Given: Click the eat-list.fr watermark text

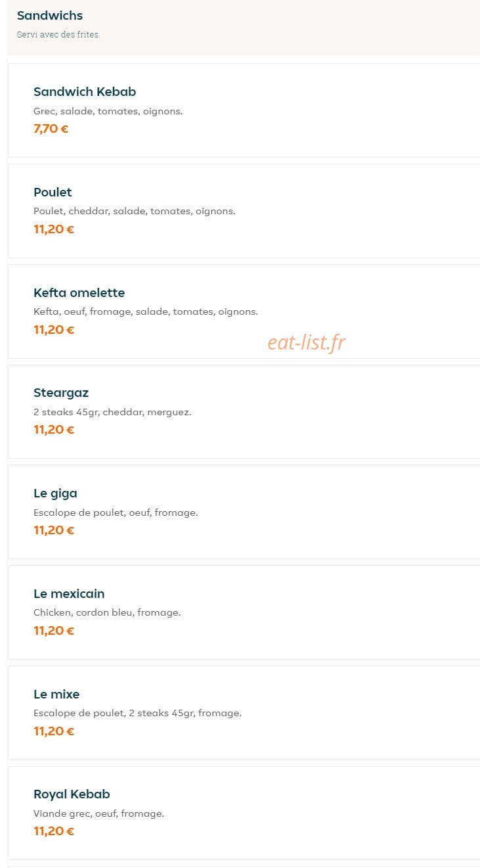Looking at the screenshot, I should [x=307, y=342].
